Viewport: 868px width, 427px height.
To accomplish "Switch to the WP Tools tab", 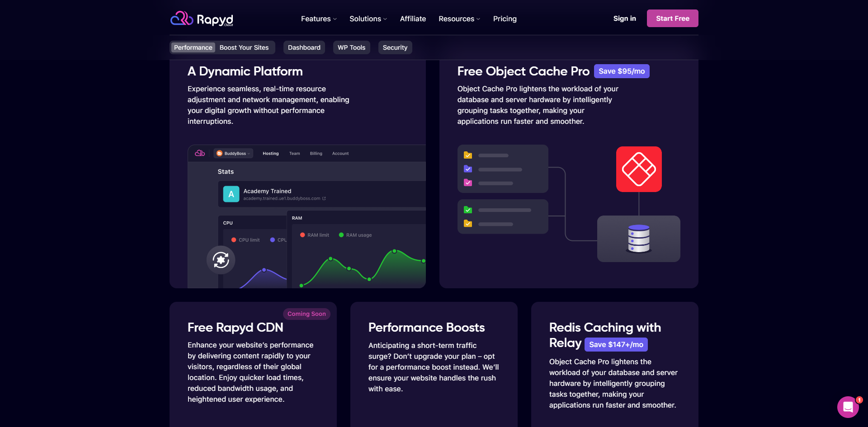I will (352, 47).
